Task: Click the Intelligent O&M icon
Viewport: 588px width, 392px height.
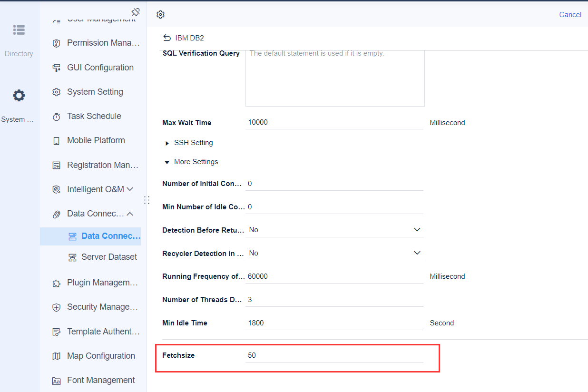Action: click(57, 190)
